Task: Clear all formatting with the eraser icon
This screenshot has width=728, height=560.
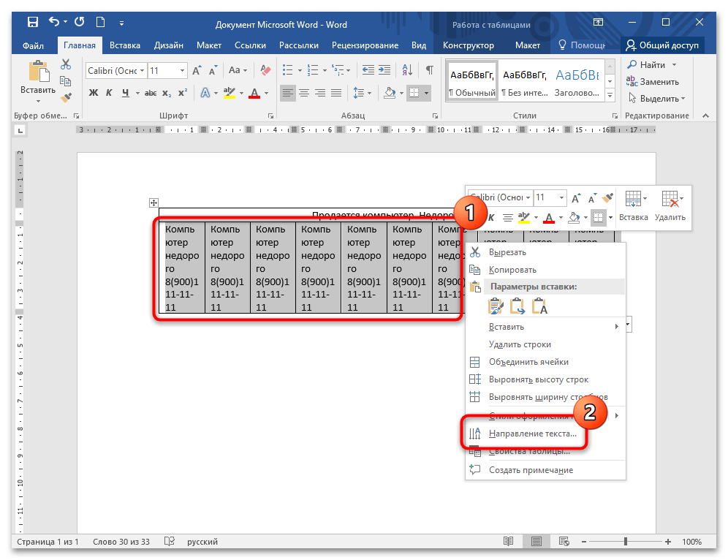Action: point(265,71)
